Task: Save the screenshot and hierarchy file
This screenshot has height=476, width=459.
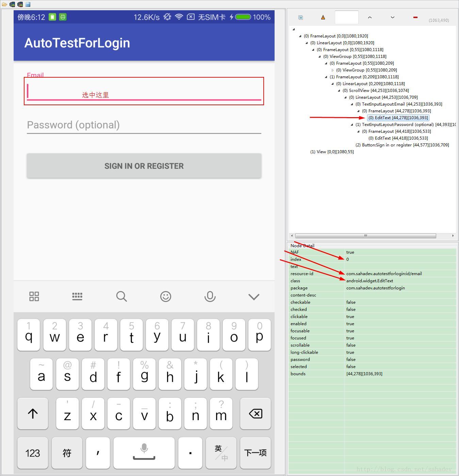Action: pos(28,4)
